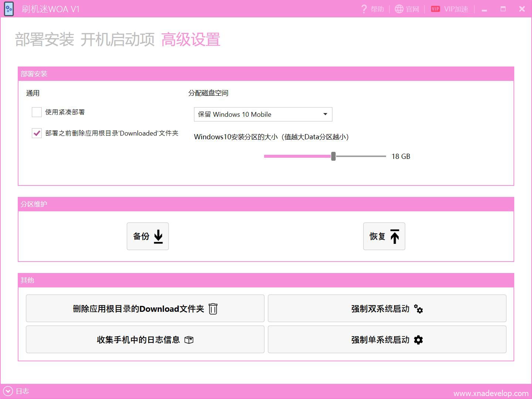Click the red VIP badge icon

pyautogui.click(x=436, y=9)
